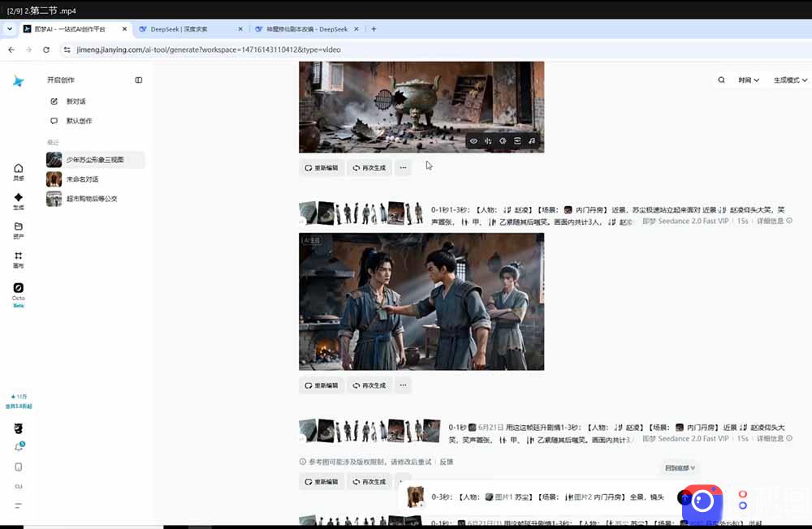Close the DeepSeek 深度求索 tab

[240, 29]
